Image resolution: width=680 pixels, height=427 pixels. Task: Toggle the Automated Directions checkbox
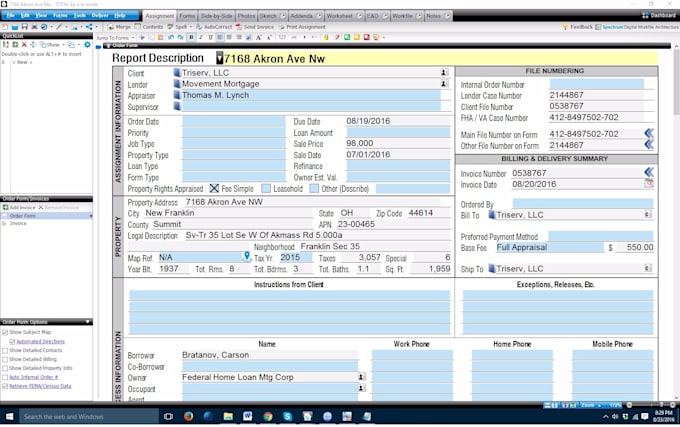point(12,342)
